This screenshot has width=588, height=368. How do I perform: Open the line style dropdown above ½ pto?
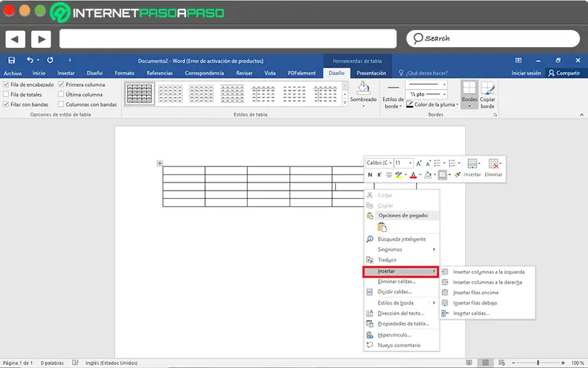(x=445, y=85)
